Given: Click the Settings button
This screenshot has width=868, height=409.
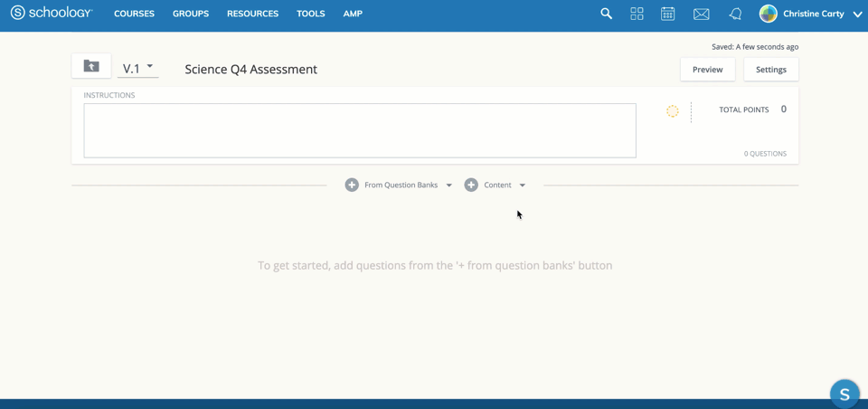Looking at the screenshot, I should coord(770,70).
